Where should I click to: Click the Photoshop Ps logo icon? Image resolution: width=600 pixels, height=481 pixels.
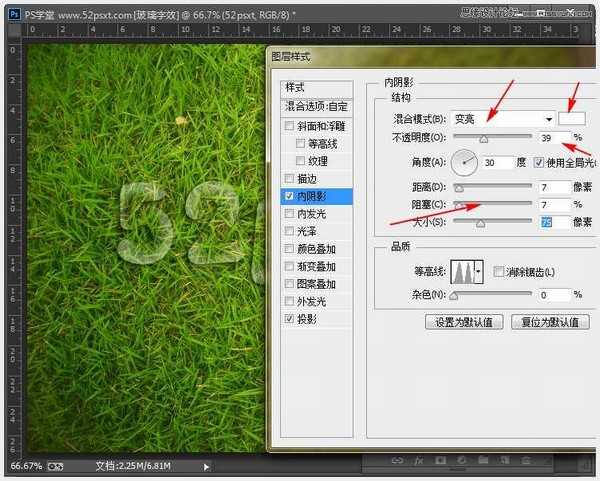10,9
